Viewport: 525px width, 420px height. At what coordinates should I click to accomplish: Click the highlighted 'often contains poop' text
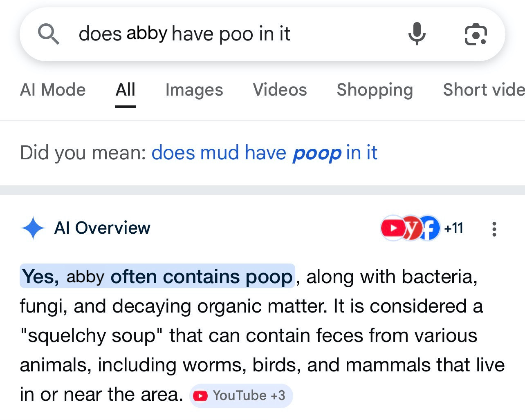(201, 277)
